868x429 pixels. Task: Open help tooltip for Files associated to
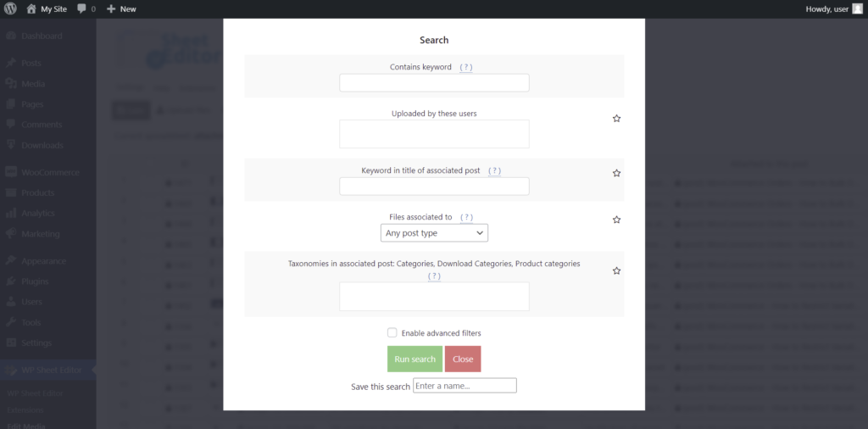coord(466,217)
